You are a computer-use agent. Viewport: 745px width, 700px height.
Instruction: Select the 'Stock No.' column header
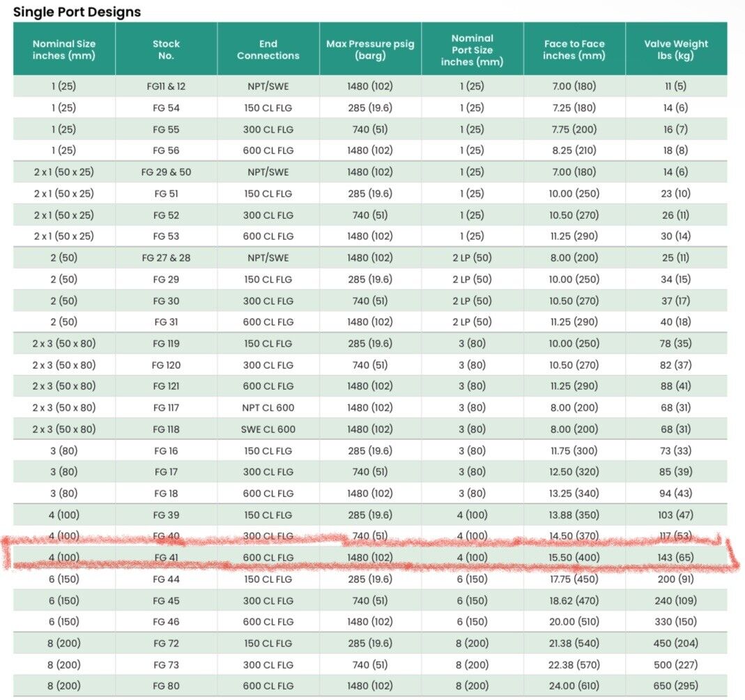click(166, 50)
